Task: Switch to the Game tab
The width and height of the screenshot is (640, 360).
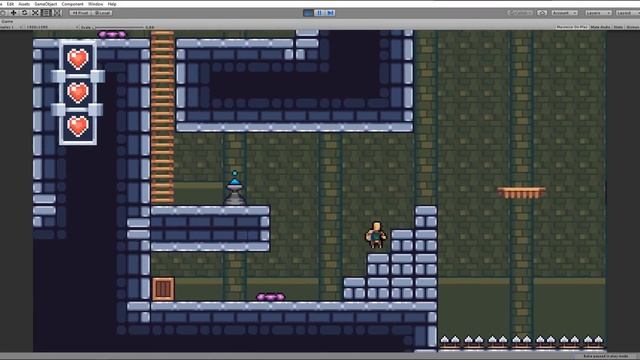Action: [x=7, y=21]
